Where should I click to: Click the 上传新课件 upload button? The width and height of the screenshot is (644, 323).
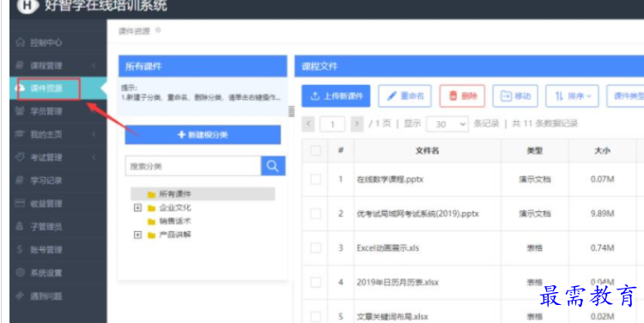(336, 96)
